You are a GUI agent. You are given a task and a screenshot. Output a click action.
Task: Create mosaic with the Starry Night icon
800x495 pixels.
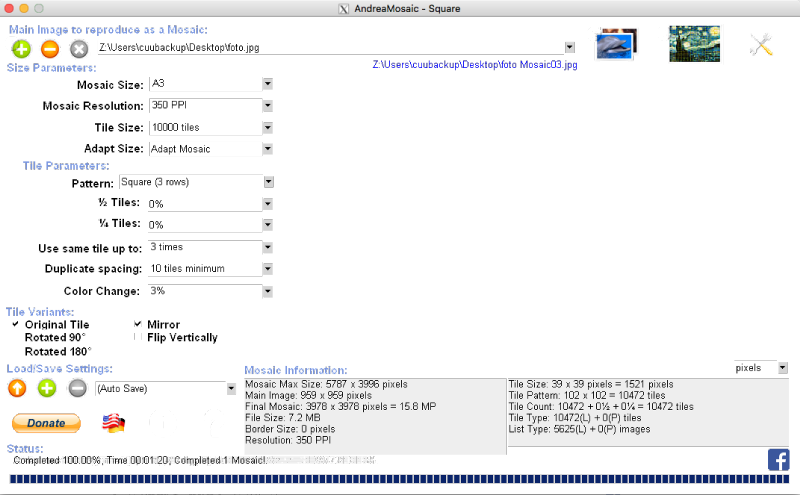(694, 44)
